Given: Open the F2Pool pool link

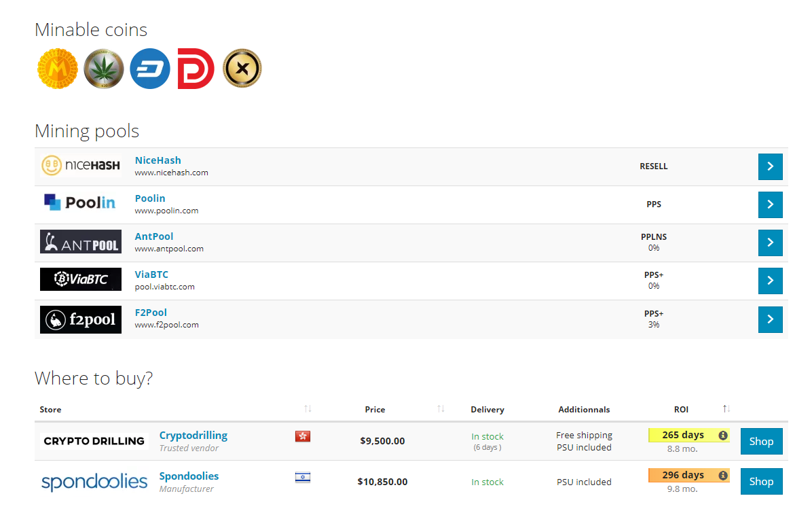Looking at the screenshot, I should (151, 313).
